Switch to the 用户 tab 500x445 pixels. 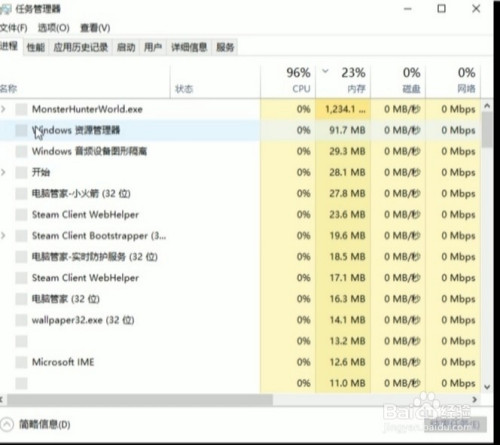coord(153,47)
